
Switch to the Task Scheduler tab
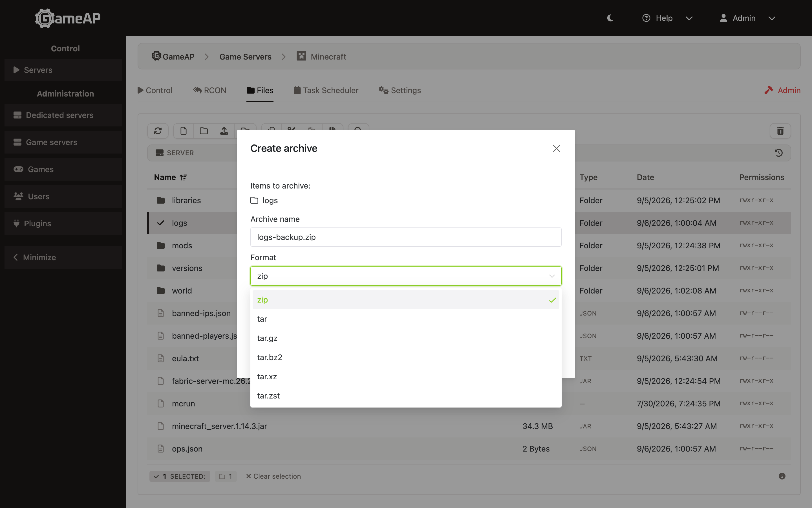326,90
